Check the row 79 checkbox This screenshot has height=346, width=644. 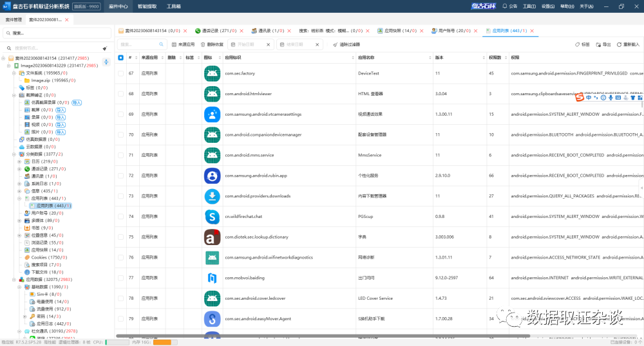click(x=121, y=318)
